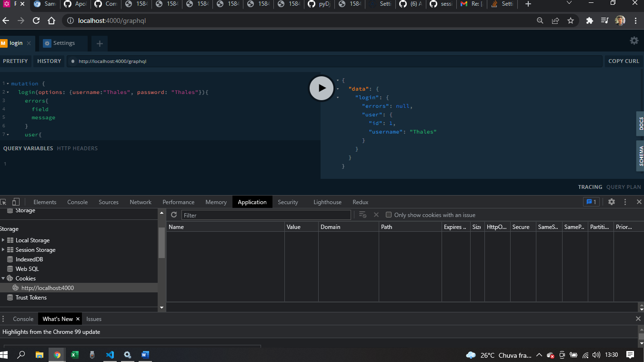Run the GraphQL mutation with play button

tap(322, 88)
